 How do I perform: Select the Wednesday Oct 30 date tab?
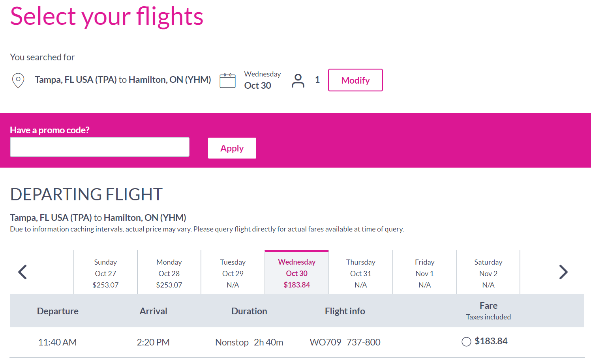(296, 273)
